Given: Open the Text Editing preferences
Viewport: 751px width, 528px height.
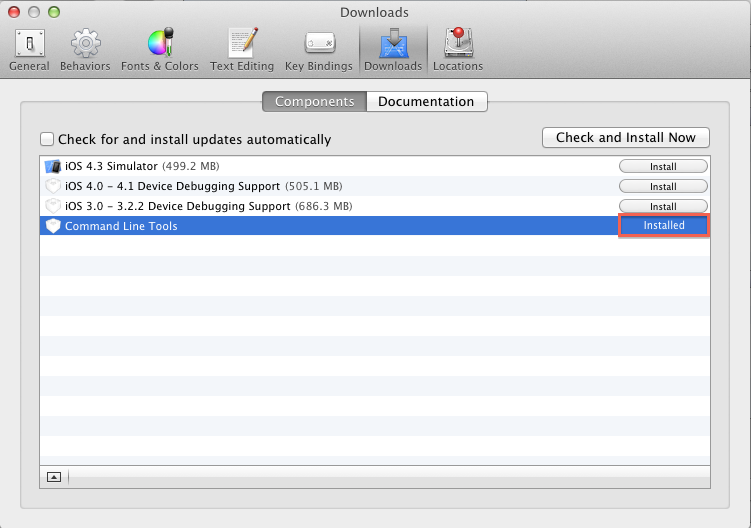Looking at the screenshot, I should tap(242, 50).
